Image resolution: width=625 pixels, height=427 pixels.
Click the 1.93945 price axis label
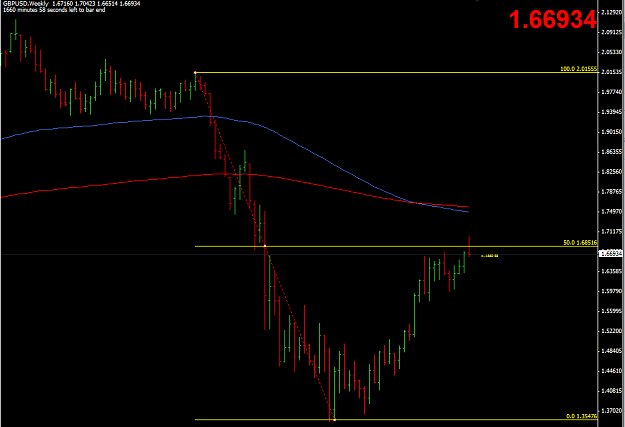point(611,112)
